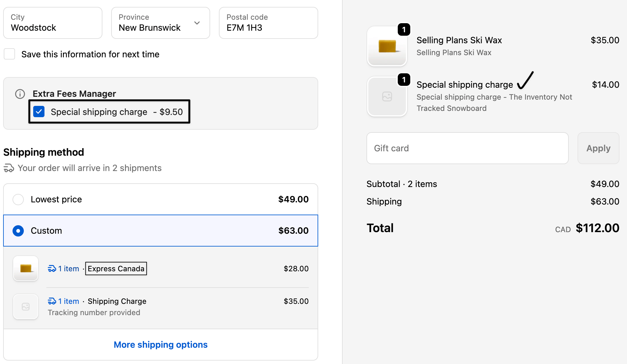Click the Express Canada label
The width and height of the screenshot is (627, 364).
(x=116, y=268)
